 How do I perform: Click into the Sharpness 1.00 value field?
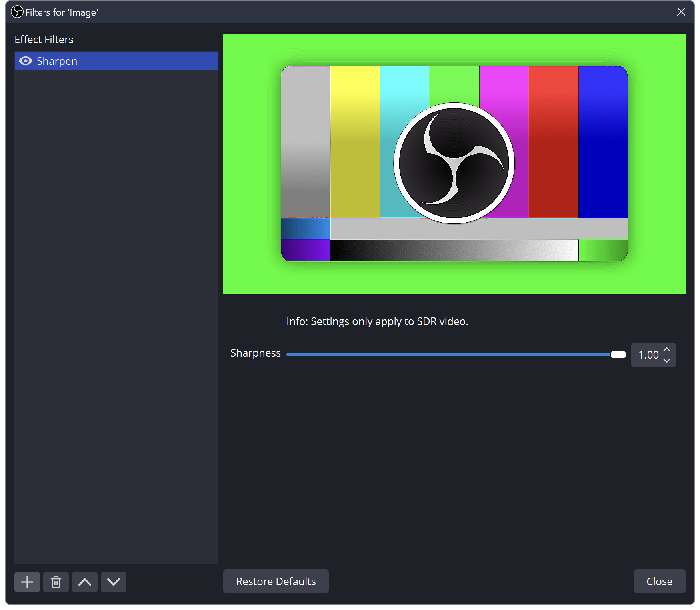point(648,355)
